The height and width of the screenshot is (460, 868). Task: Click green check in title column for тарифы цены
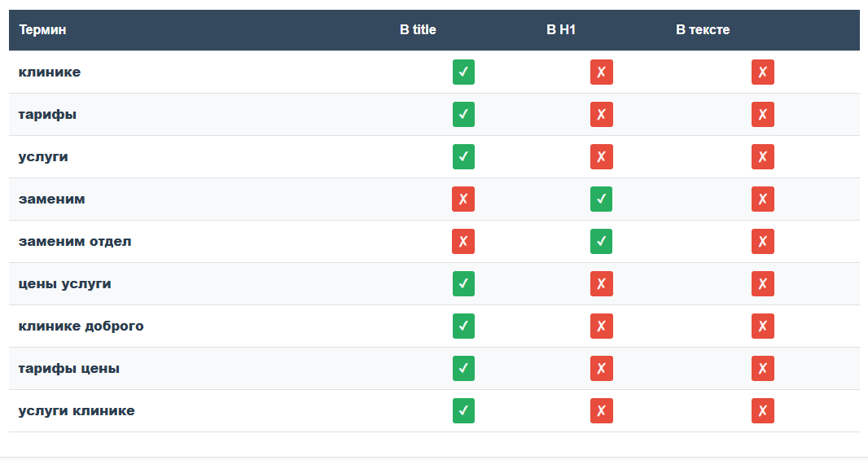(x=463, y=369)
